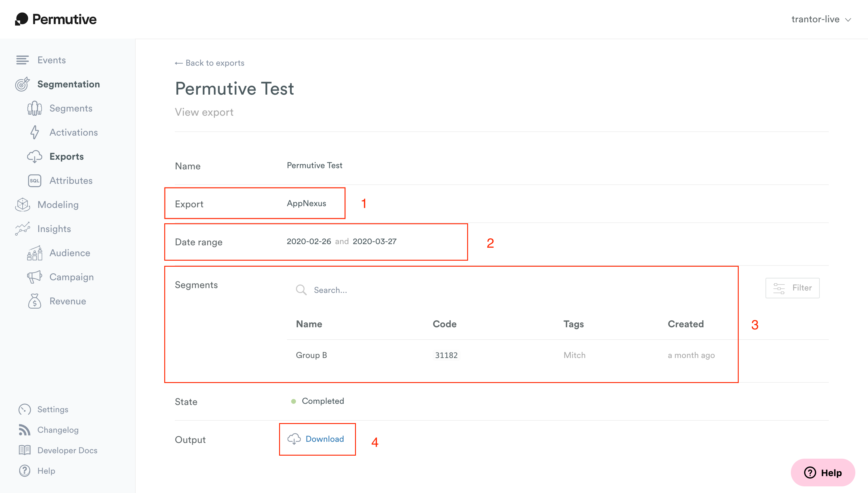Click the Audience bar chart icon
The width and height of the screenshot is (868, 493).
point(35,253)
